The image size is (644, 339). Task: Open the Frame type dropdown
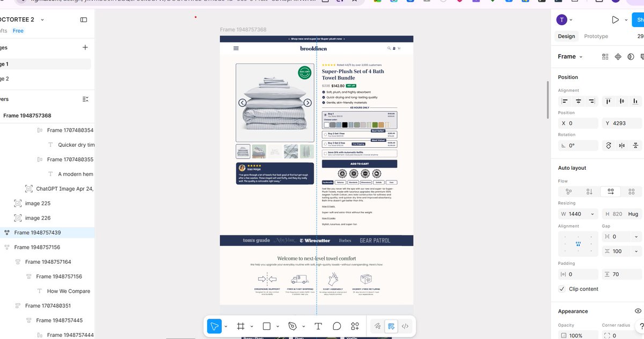point(570,56)
